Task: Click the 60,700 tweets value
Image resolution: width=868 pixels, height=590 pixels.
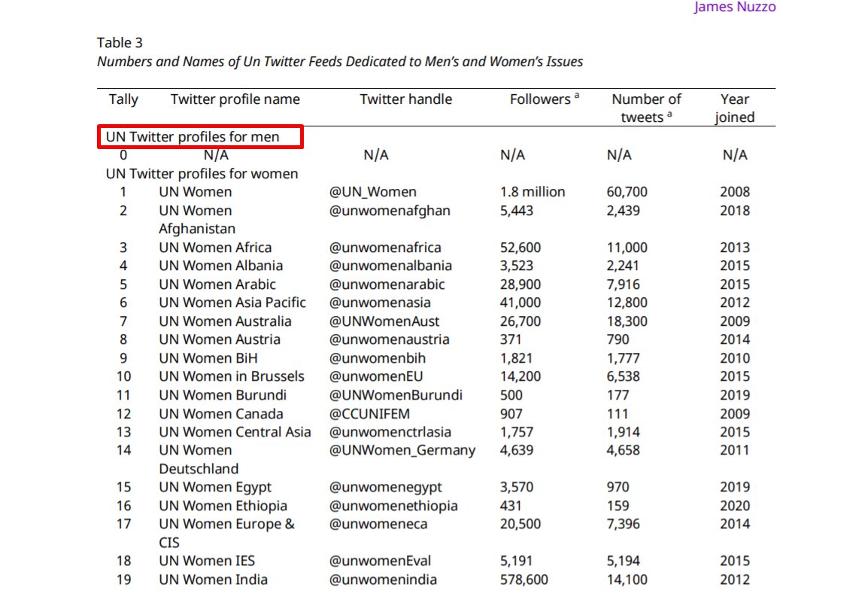Action: pyautogui.click(x=627, y=192)
